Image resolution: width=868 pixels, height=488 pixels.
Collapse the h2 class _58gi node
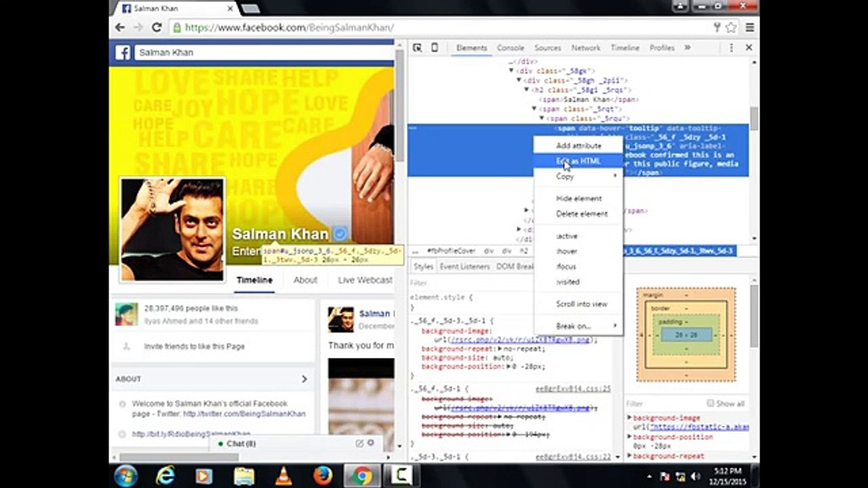526,89
